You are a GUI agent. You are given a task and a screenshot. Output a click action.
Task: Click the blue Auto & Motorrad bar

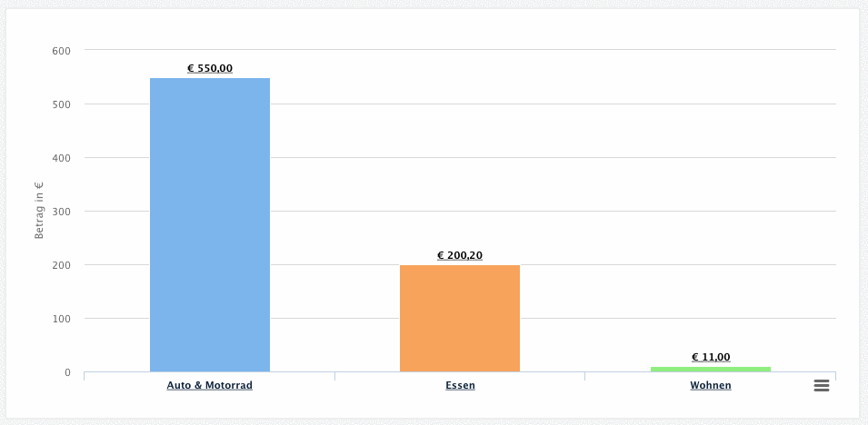click(210, 224)
